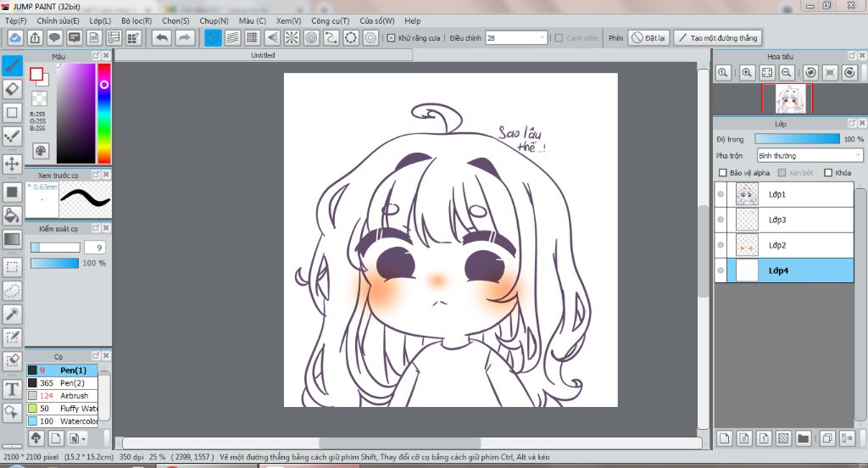
Task: Select the Move tool
Action: [x=12, y=164]
